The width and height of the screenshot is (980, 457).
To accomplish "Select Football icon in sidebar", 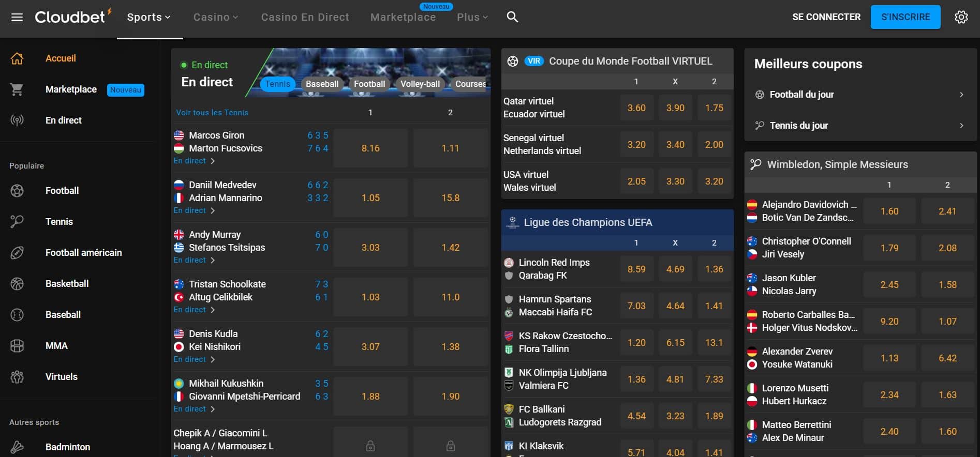I will coord(17,191).
